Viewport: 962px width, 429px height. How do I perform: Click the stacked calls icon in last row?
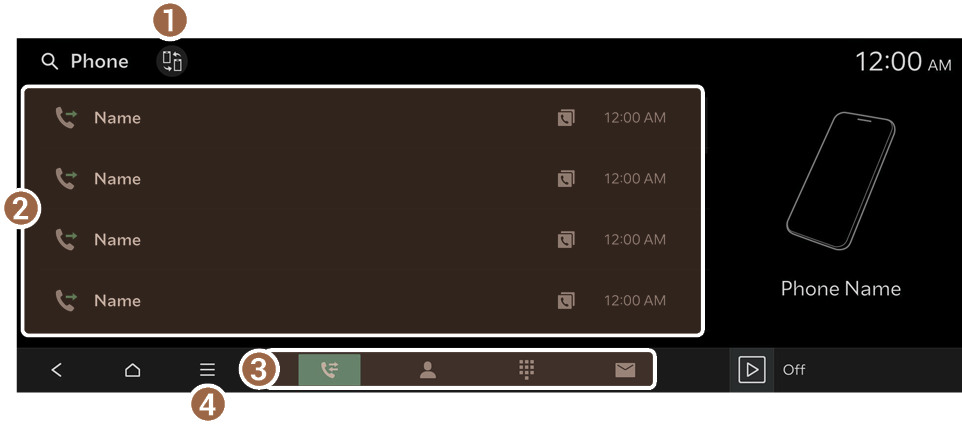tap(566, 300)
